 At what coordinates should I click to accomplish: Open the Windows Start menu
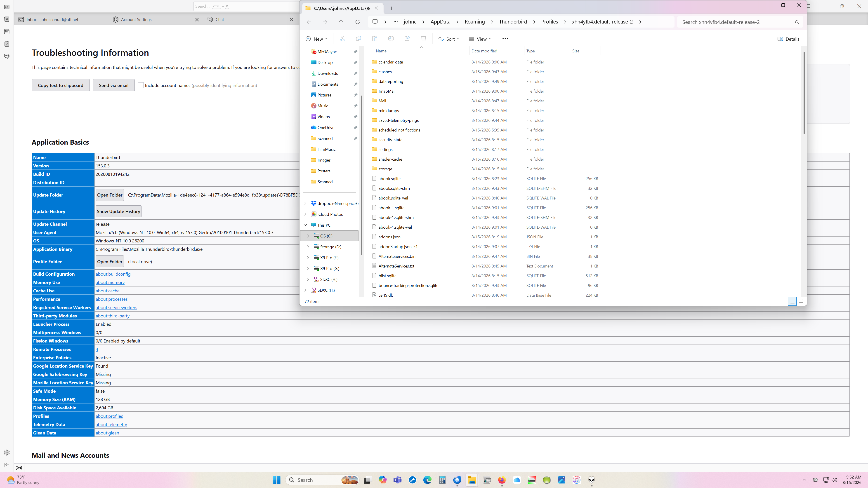pos(276,480)
